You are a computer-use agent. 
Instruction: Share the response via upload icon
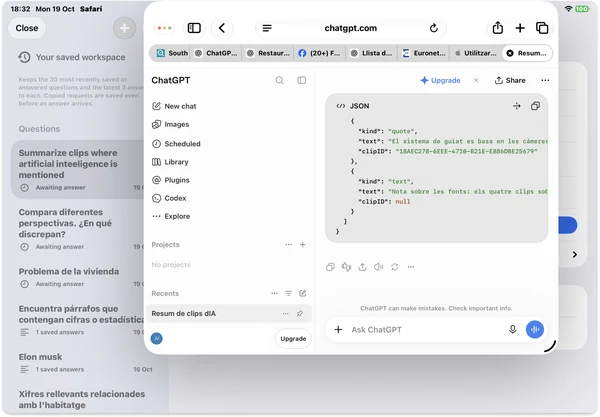pos(362,267)
